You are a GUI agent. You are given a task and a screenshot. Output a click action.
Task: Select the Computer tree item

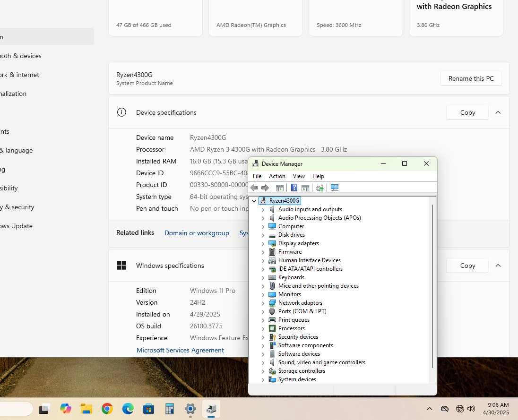[291, 226]
